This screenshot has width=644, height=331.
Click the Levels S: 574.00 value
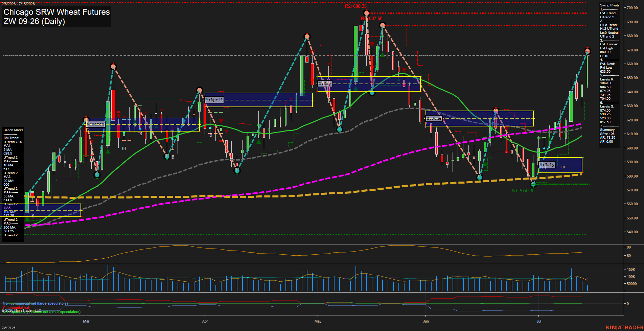tap(605, 111)
